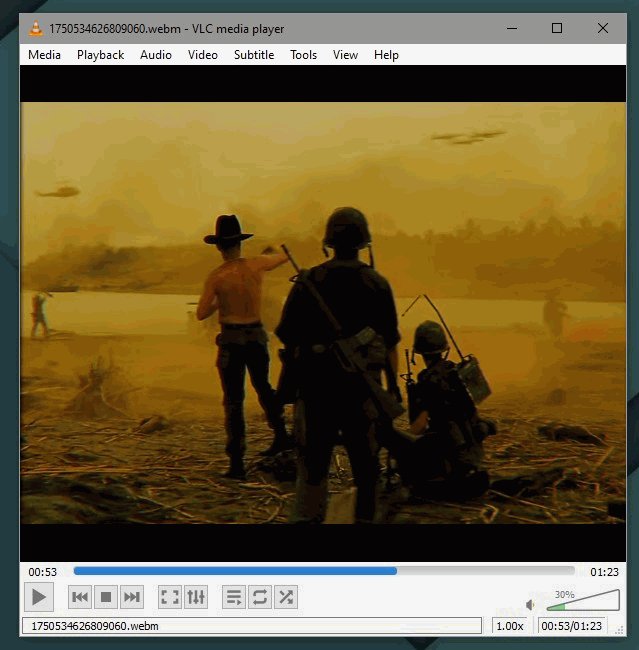
Task: Click the video display area
Action: point(323,313)
